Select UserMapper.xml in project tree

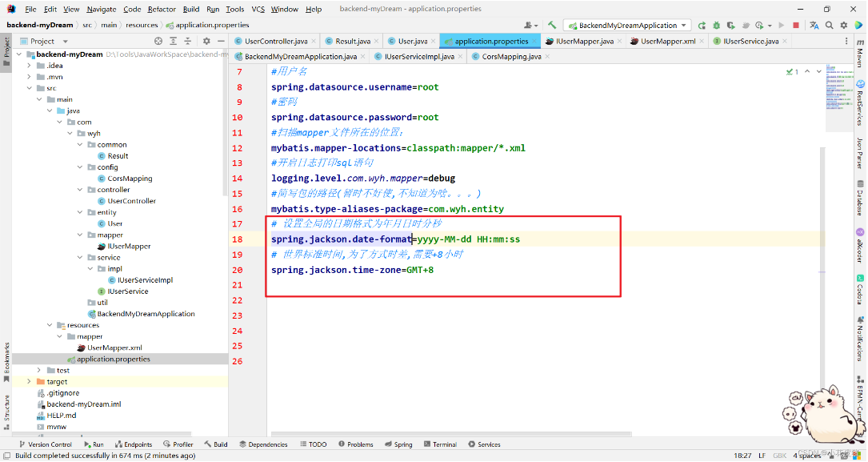(x=114, y=348)
